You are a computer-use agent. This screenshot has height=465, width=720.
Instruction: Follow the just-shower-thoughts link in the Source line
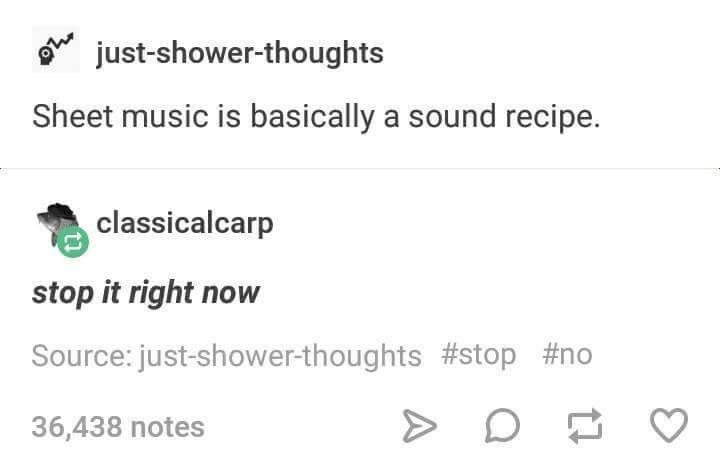click(x=280, y=356)
